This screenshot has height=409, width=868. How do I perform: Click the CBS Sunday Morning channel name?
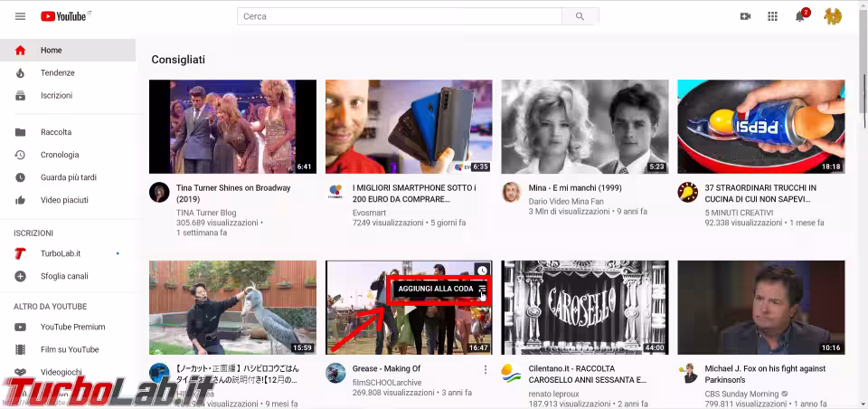(740, 394)
